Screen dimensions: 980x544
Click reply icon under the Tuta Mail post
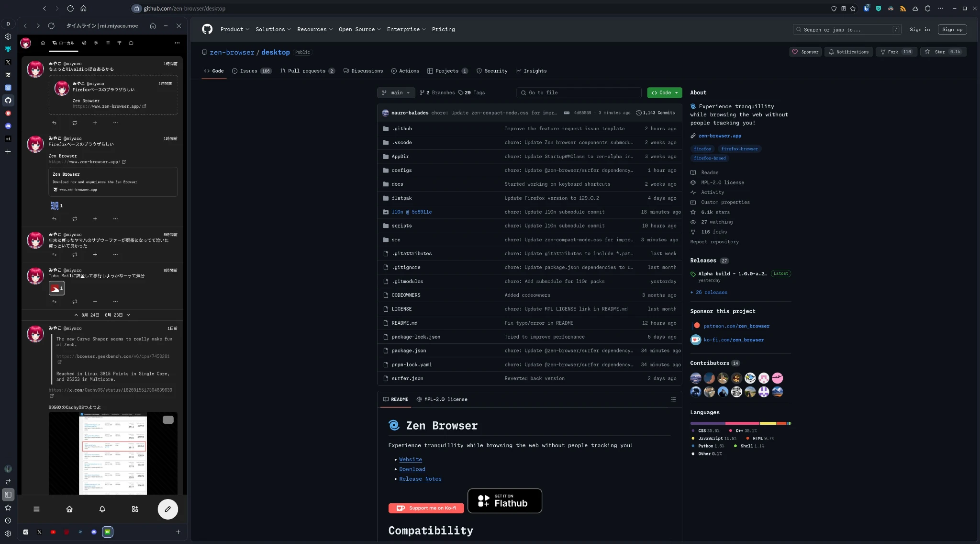tap(54, 302)
